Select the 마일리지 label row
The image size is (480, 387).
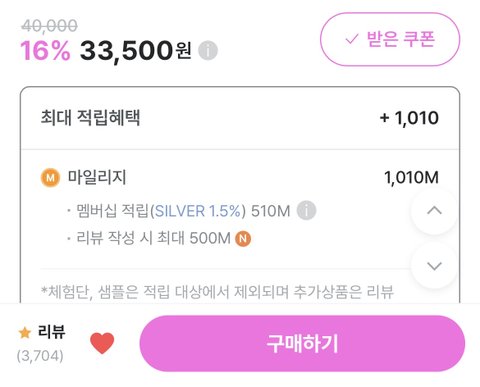pos(240,178)
